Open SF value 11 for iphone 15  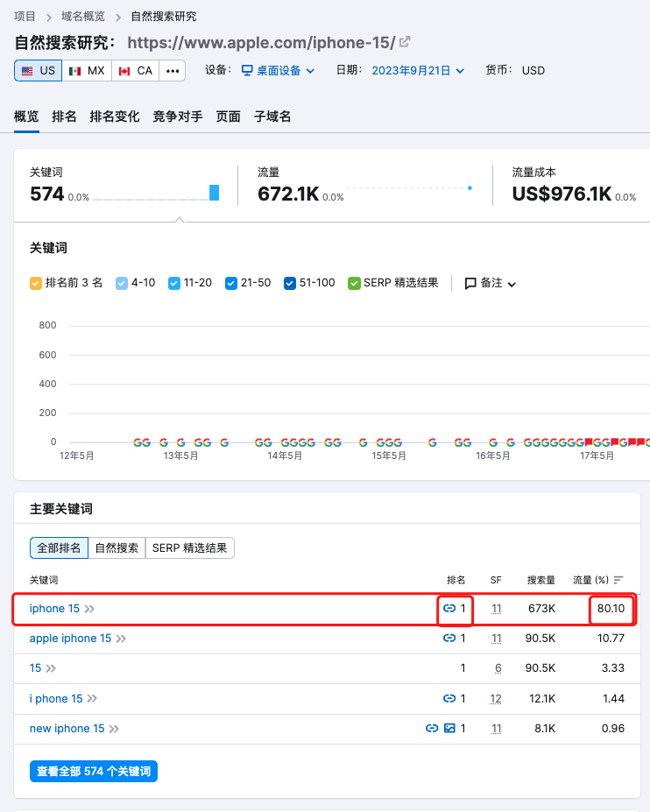point(496,609)
